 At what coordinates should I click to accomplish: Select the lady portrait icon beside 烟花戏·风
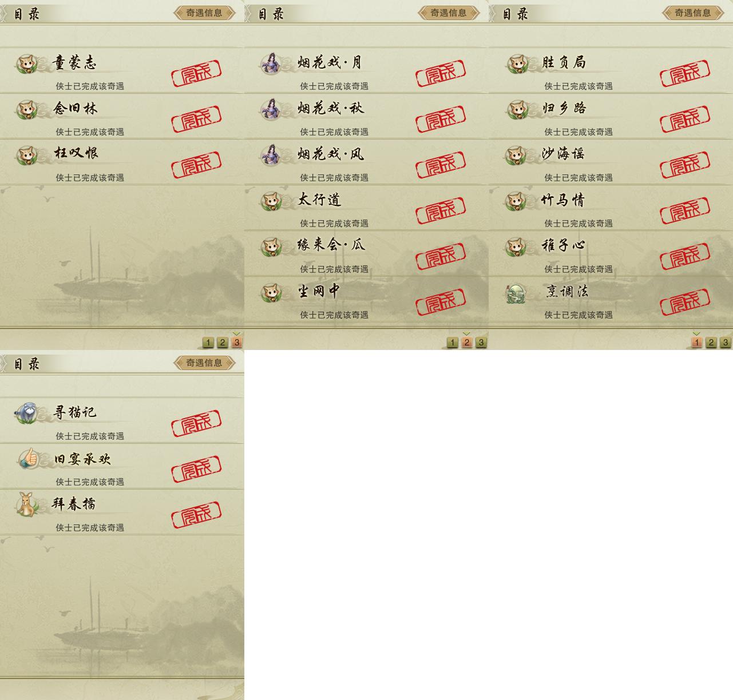pyautogui.click(x=271, y=155)
